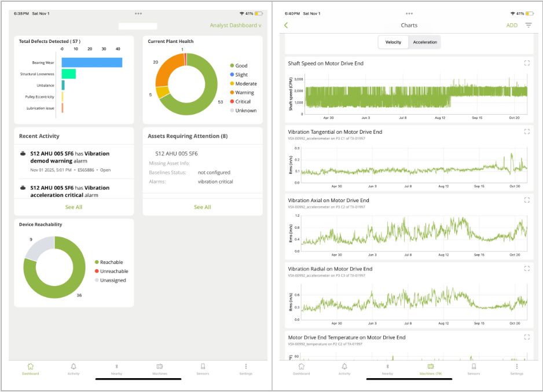Toggle the Good legend item in Current Plant Health
Screen dimensions: 543x392
coord(237,66)
